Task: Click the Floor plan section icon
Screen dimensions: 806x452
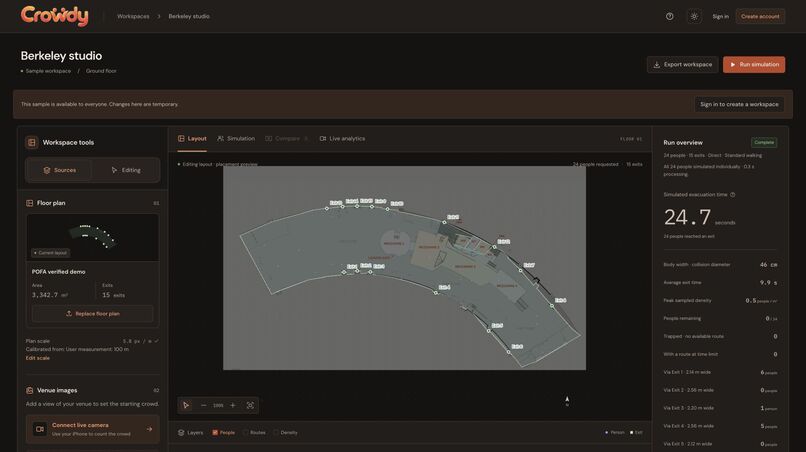Action: click(30, 203)
